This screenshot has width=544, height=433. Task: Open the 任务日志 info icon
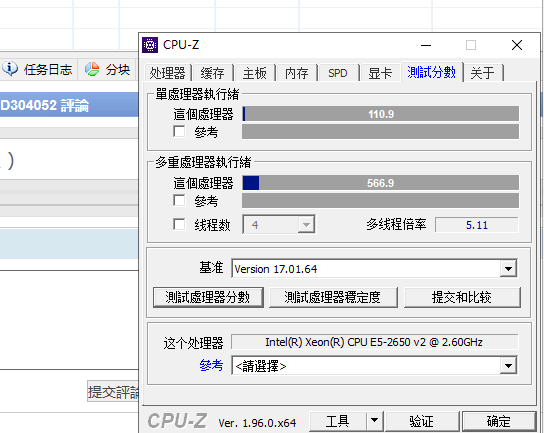coord(10,69)
